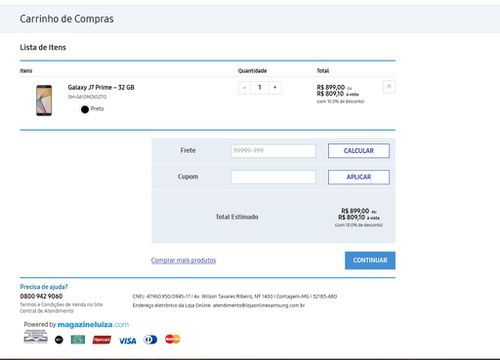500x360 pixels.
Task: Click the Carrinho de Compras heading
Action: [x=67, y=19]
